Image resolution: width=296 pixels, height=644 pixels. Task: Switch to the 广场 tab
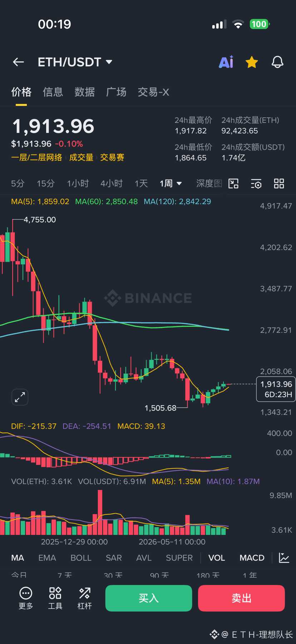(116, 92)
